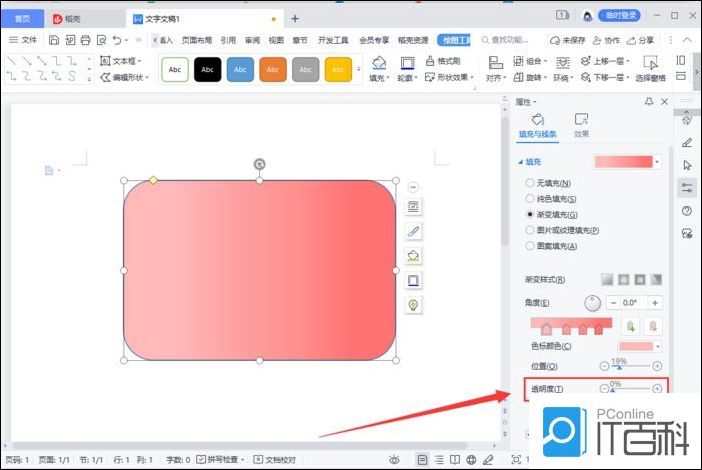
Task: Choose the first linear gradient style
Action: pos(607,280)
